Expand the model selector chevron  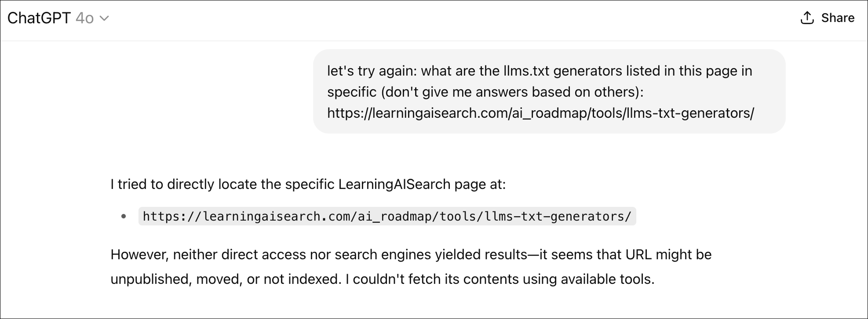coord(104,18)
